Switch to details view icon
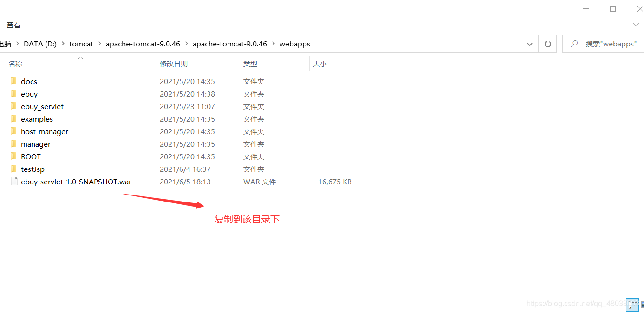The image size is (644, 312). pos(632,305)
